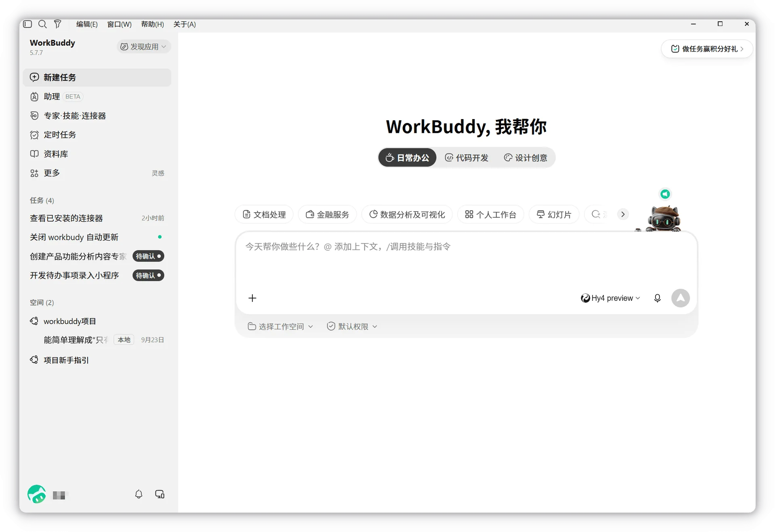This screenshot has height=532, width=775.
Task: Toggle the sidebar panel icon
Action: [27, 24]
